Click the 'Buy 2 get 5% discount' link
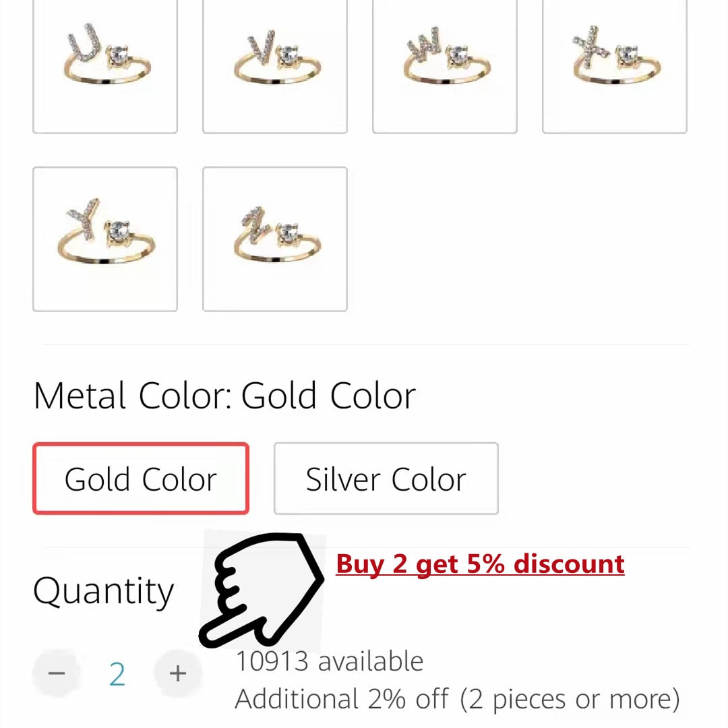728x728 pixels. point(480,564)
